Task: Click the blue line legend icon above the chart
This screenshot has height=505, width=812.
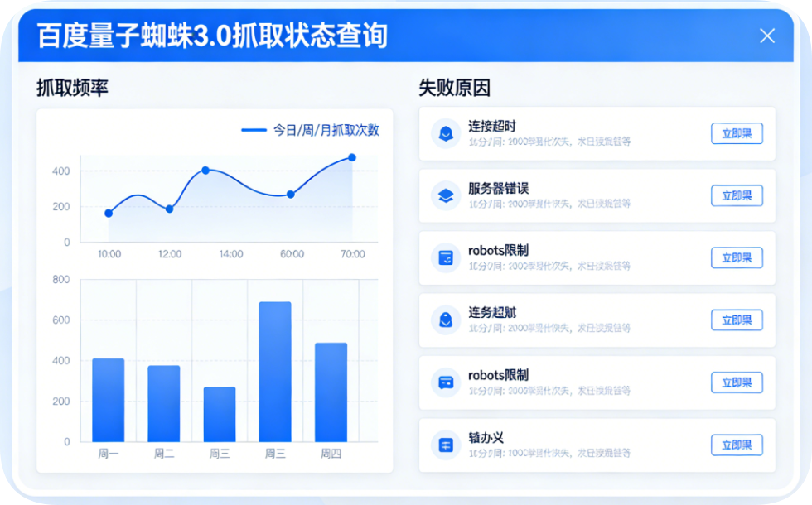Action: (x=254, y=130)
